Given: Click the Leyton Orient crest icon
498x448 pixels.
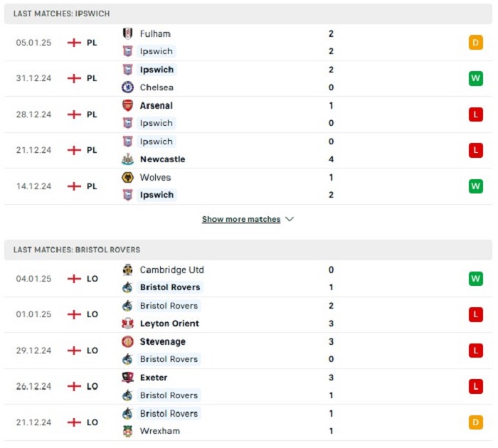Looking at the screenshot, I should pos(127,324).
